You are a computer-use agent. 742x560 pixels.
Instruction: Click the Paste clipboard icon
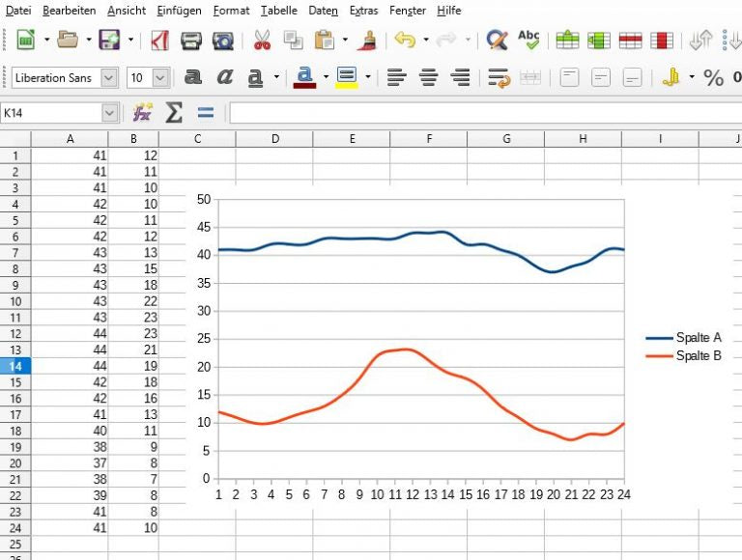coord(325,41)
